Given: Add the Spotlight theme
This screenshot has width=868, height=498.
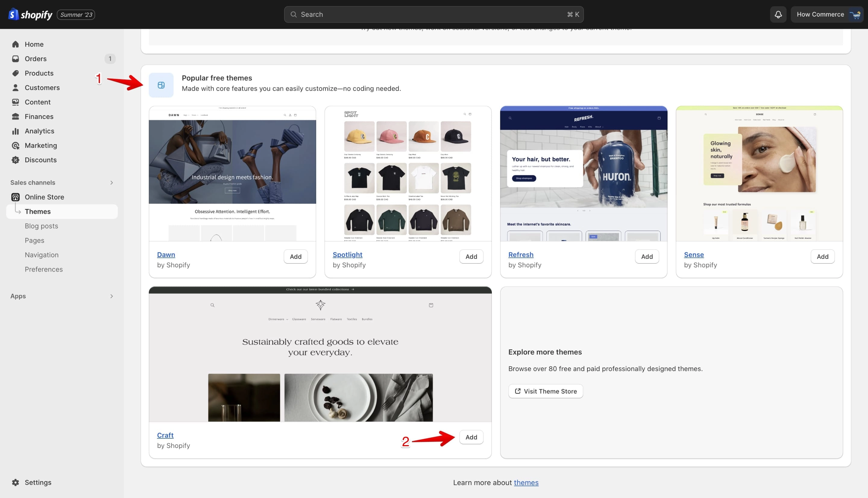Looking at the screenshot, I should tap(471, 257).
